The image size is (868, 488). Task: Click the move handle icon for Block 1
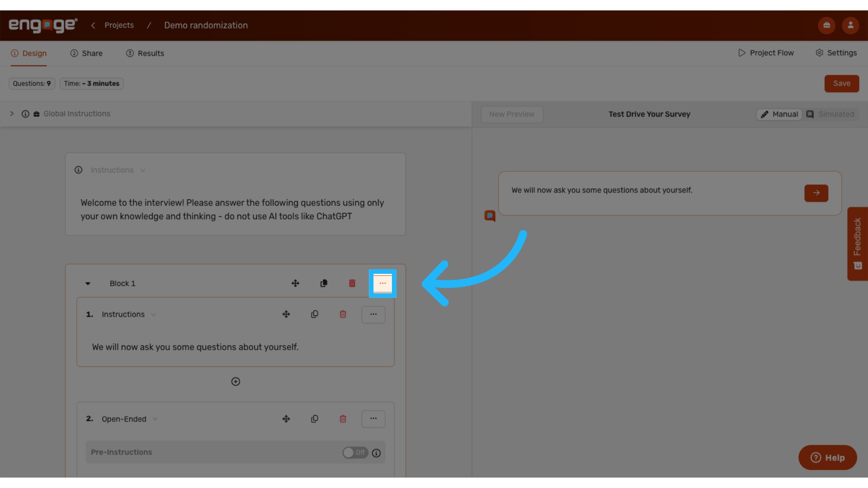tap(295, 283)
